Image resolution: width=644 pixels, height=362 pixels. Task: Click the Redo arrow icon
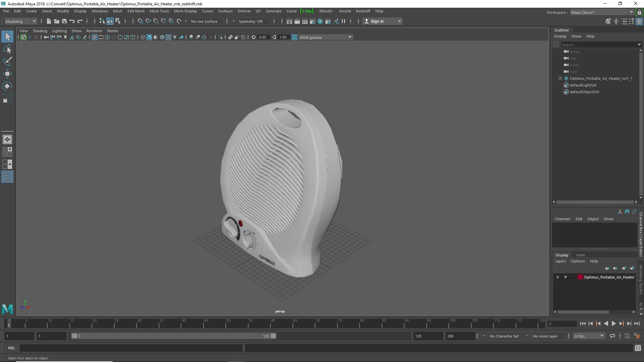80,21
